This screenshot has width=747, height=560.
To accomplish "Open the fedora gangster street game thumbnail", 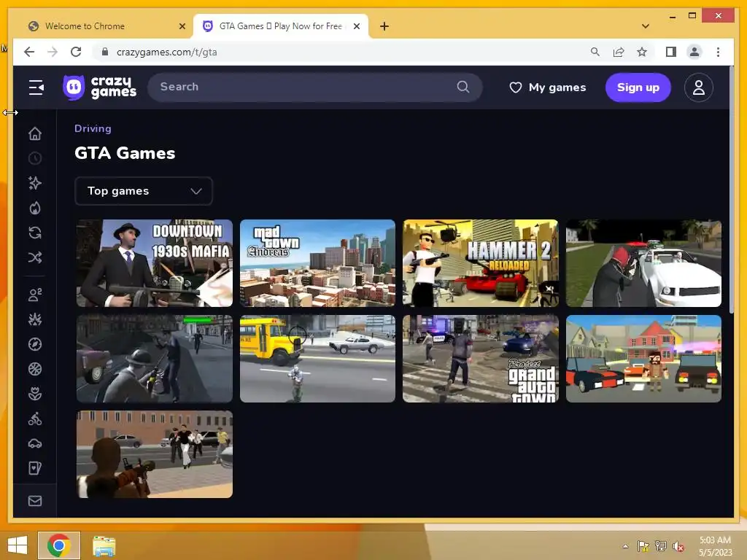I will [155, 359].
